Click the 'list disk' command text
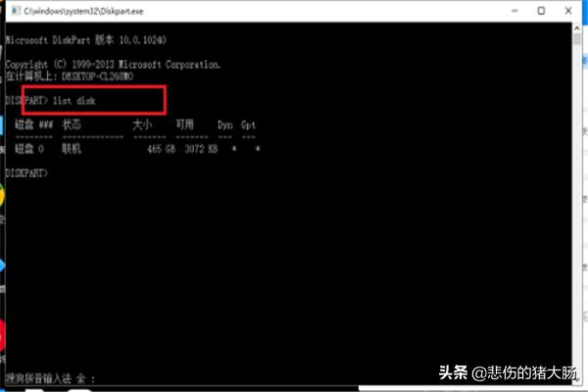 pos(73,101)
